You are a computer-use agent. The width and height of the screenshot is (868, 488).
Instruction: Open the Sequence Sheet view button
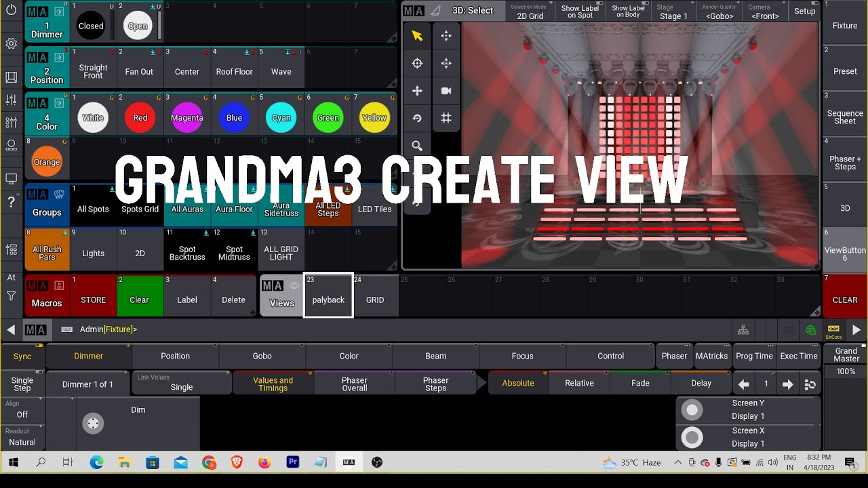click(x=845, y=113)
